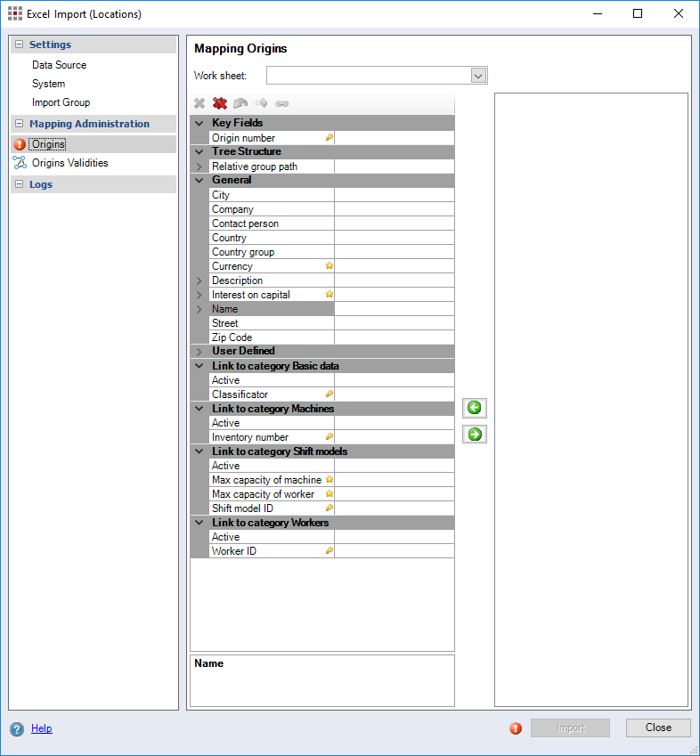Open Data Source settings page
700x756 pixels.
[x=59, y=65]
